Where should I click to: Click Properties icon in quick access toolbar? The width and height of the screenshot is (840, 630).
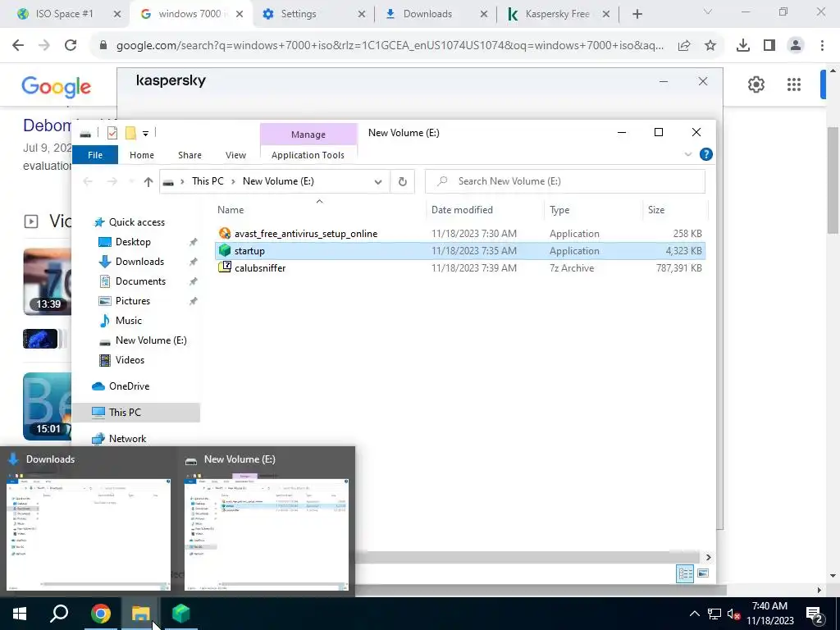[x=112, y=133]
